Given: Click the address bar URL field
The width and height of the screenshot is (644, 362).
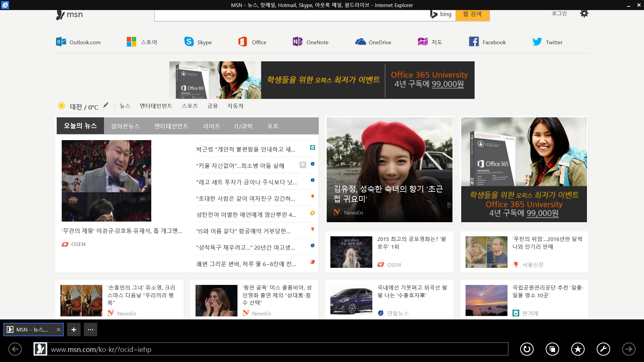Looking at the screenshot, I should pyautogui.click(x=277, y=349).
